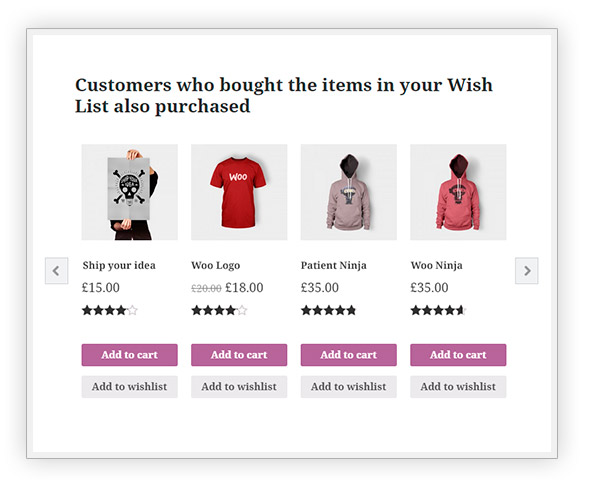
Task: Add Patient Ninja to cart
Action: pyautogui.click(x=348, y=355)
